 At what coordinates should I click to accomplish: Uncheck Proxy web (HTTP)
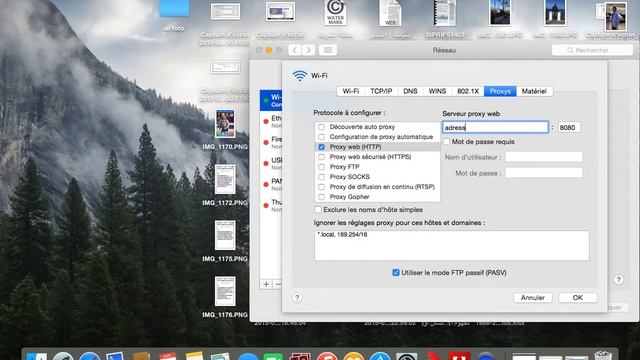[x=321, y=147]
